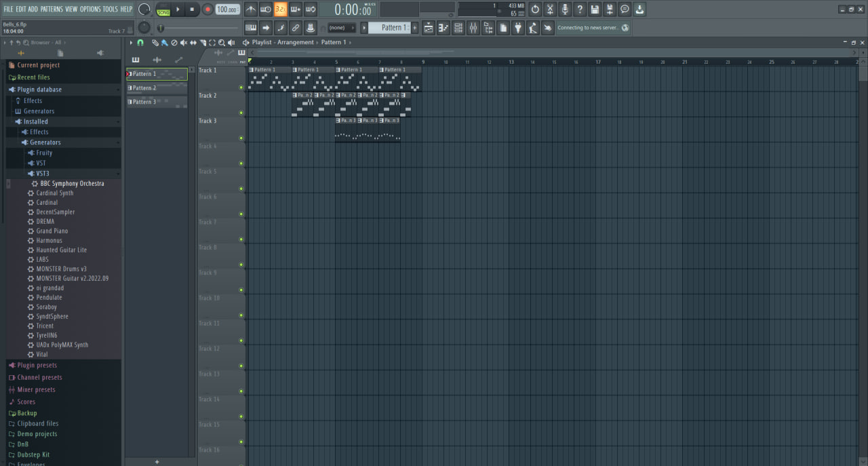Select the Slice tool in Playlist toolbar

(203, 43)
